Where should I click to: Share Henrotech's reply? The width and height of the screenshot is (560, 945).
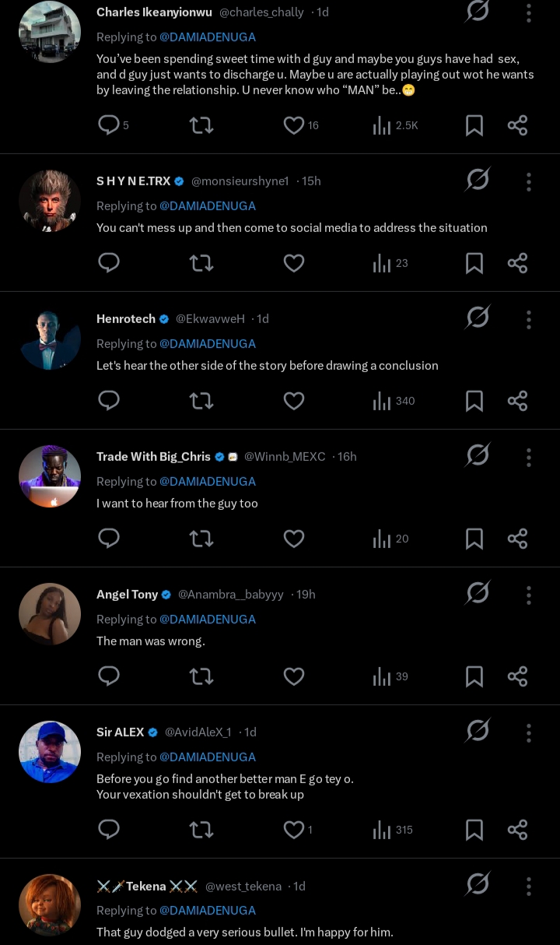click(x=518, y=401)
